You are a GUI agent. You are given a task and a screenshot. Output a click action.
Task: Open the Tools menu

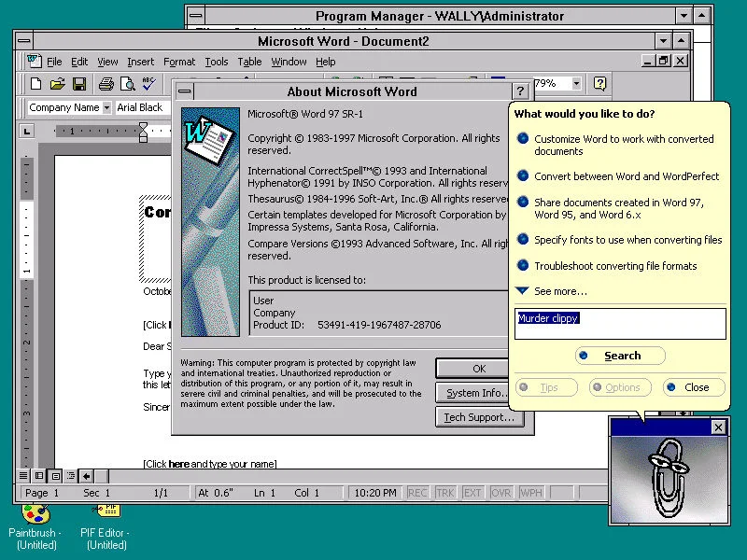coord(217,62)
